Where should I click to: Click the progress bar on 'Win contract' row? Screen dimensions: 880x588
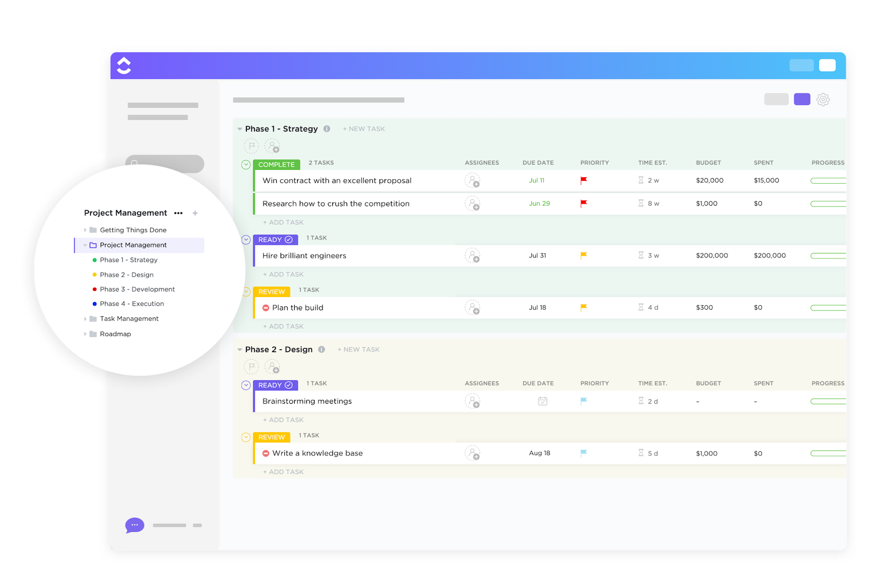pyautogui.click(x=828, y=180)
